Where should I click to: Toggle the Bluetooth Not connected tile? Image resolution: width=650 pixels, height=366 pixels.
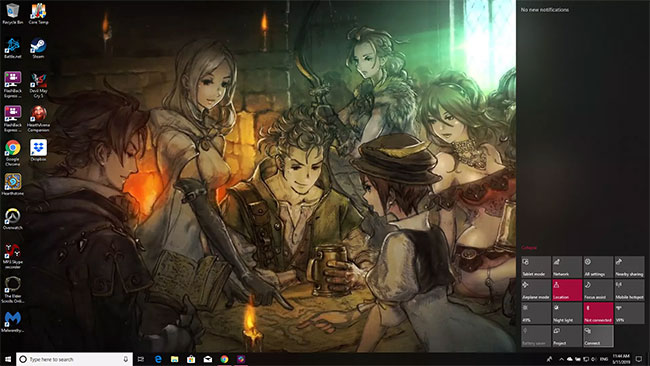tap(598, 313)
